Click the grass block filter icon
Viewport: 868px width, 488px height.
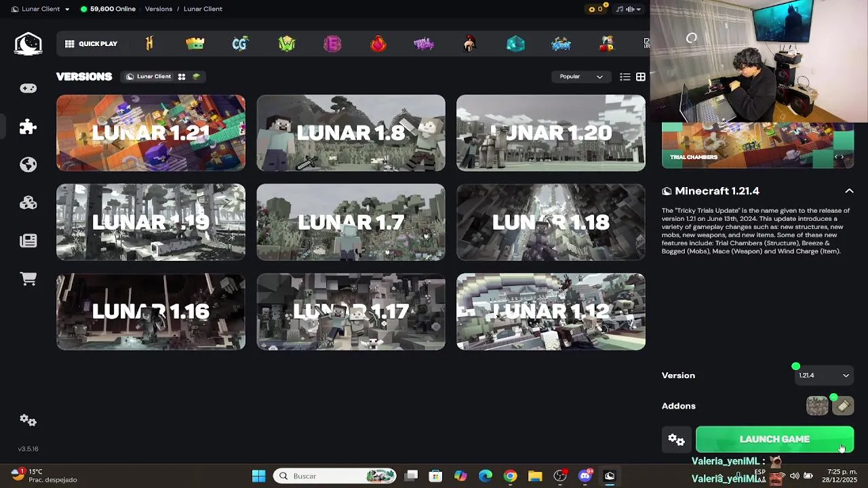tap(196, 77)
